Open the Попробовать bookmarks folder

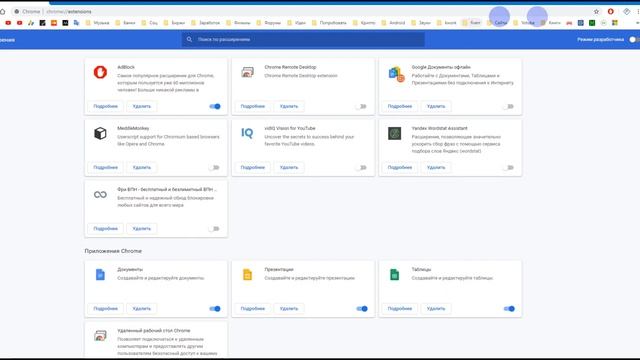(329, 23)
